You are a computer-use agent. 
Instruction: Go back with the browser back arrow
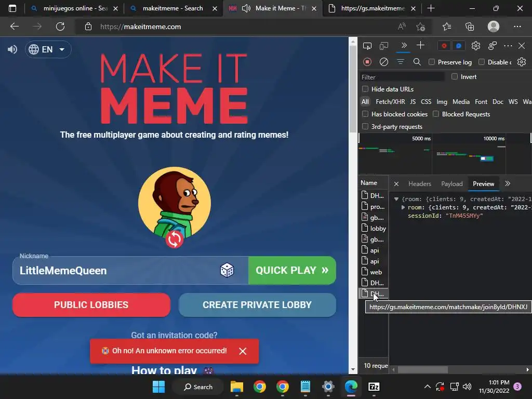[x=14, y=26]
